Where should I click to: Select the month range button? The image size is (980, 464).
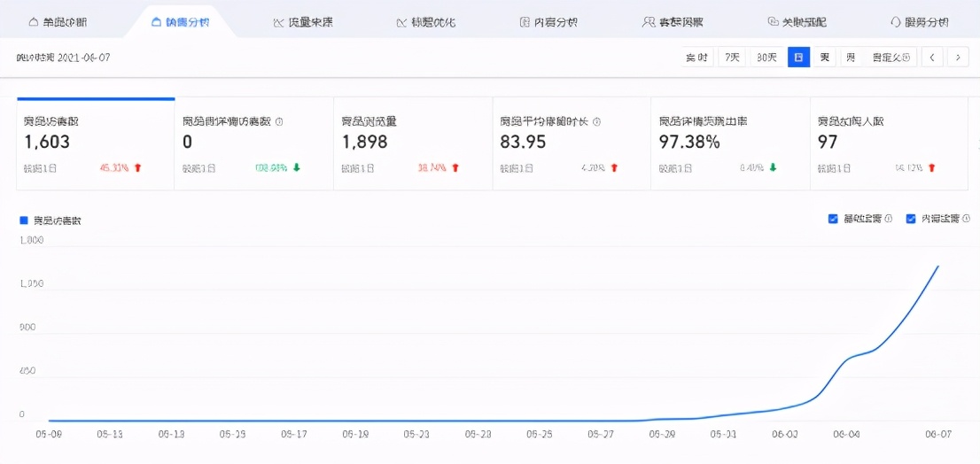pos(851,58)
